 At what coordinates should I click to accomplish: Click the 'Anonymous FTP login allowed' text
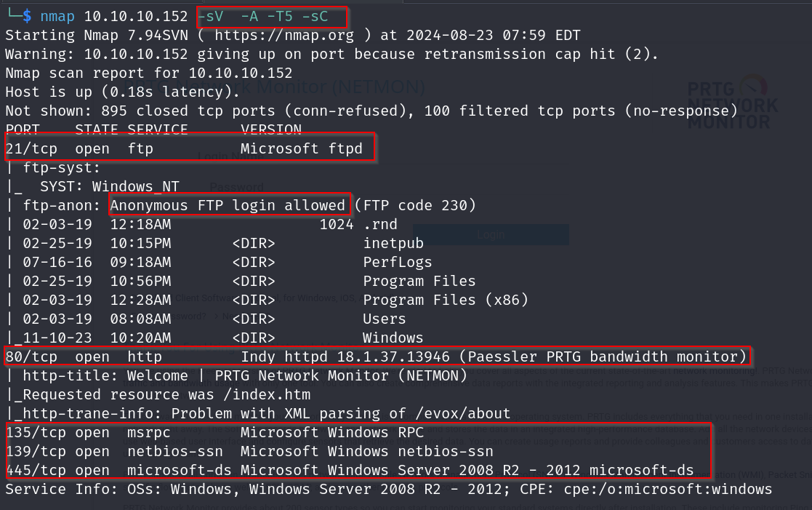point(228,205)
